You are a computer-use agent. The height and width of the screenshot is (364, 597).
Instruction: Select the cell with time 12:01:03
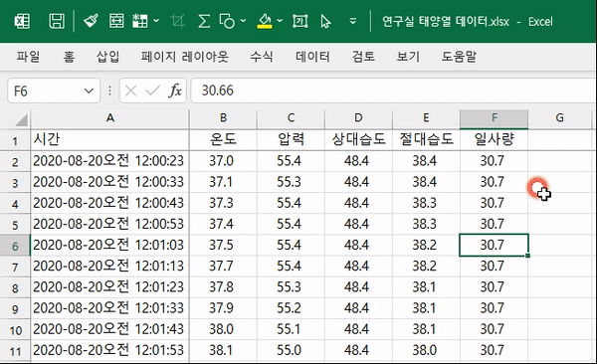pyautogui.click(x=110, y=246)
